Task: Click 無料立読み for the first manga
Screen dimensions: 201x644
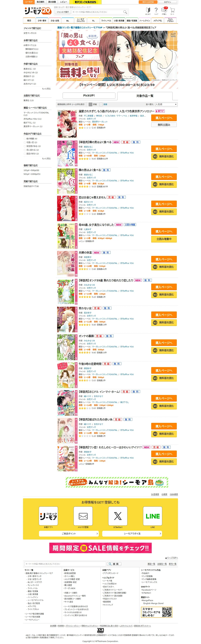Action: click(x=164, y=125)
